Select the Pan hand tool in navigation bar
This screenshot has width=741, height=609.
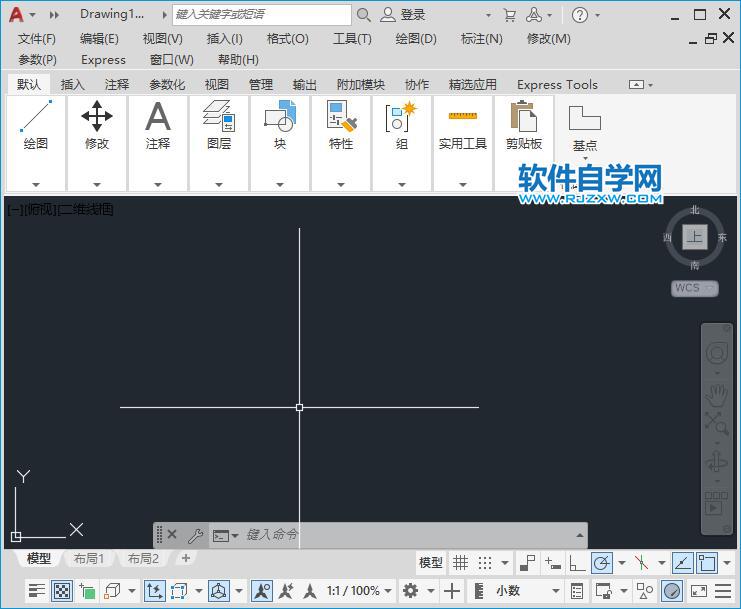716,396
